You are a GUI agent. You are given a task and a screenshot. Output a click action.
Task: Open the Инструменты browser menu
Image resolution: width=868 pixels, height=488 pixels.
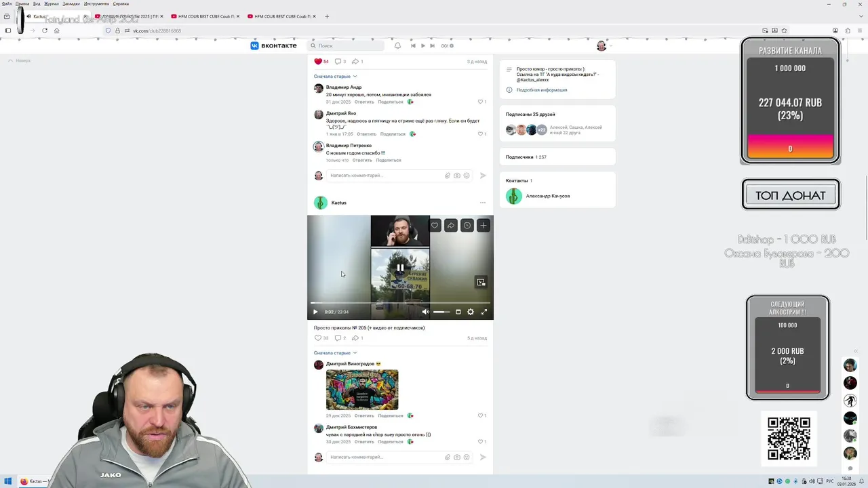click(97, 3)
